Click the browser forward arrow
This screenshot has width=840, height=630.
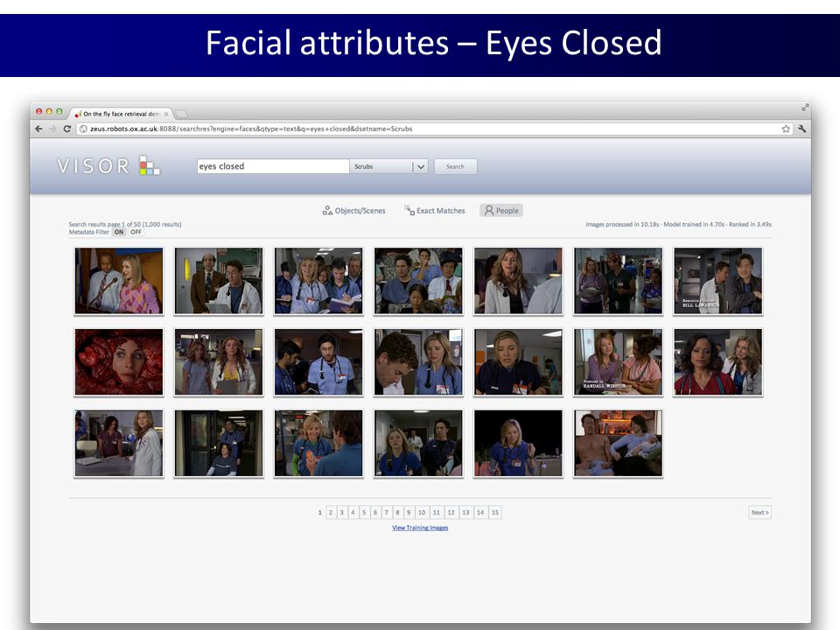click(x=52, y=129)
